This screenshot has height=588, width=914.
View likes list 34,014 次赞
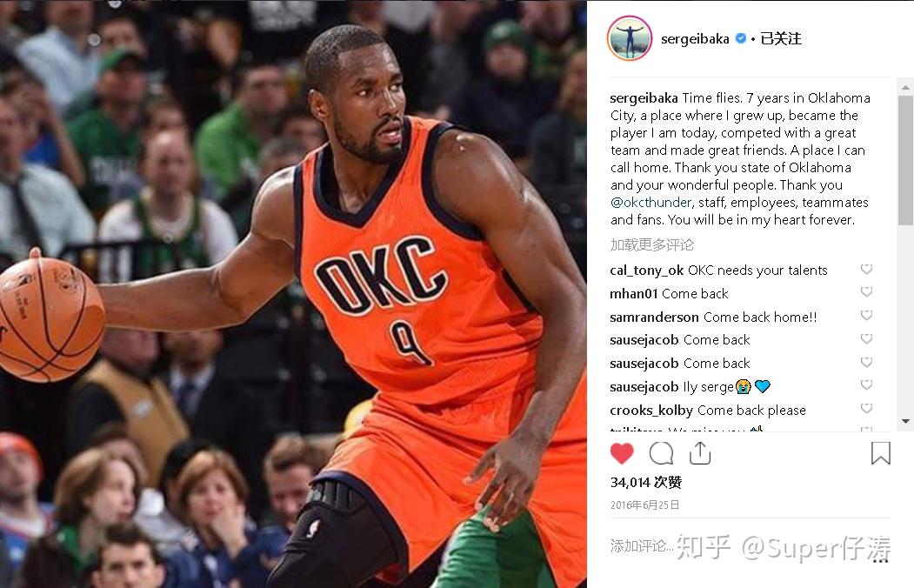click(x=646, y=483)
